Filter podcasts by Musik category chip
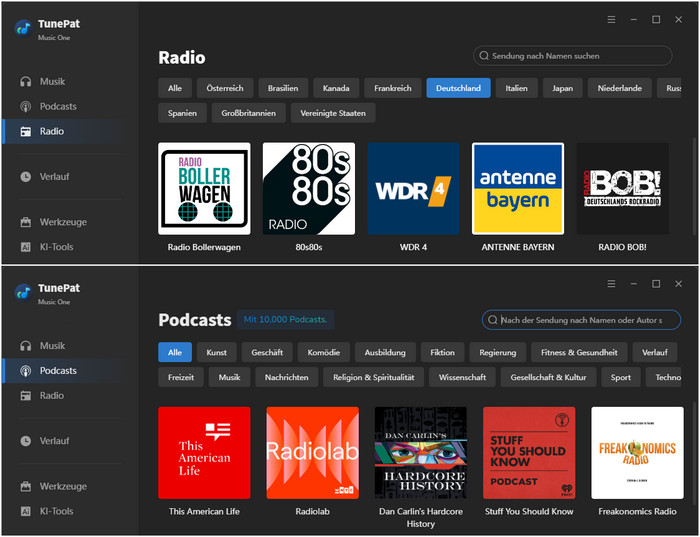The image size is (700, 537). [229, 377]
